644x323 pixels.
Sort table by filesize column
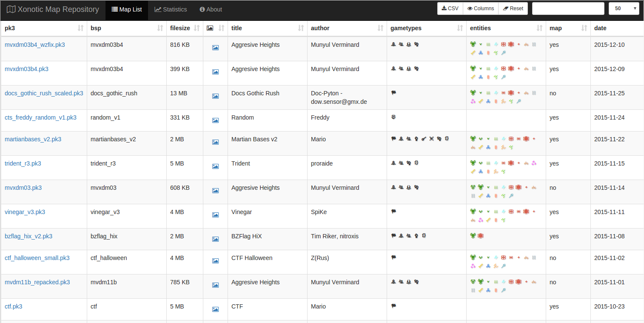pyautogui.click(x=185, y=28)
